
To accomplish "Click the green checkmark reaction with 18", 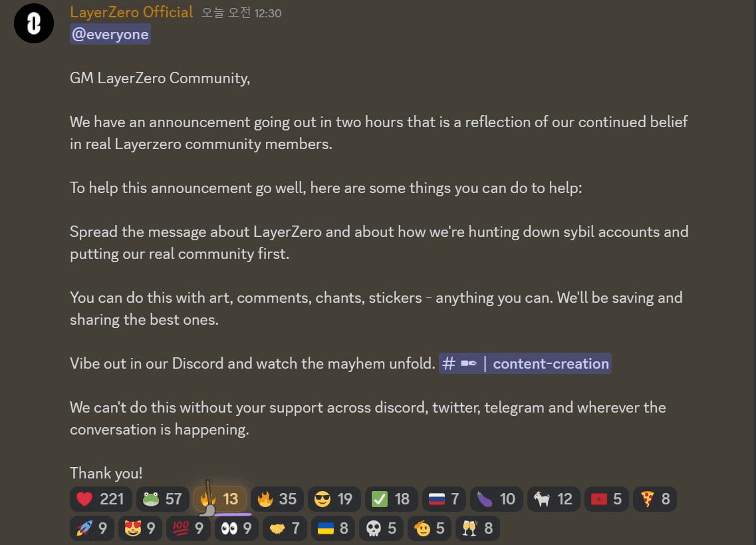I will pyautogui.click(x=391, y=498).
